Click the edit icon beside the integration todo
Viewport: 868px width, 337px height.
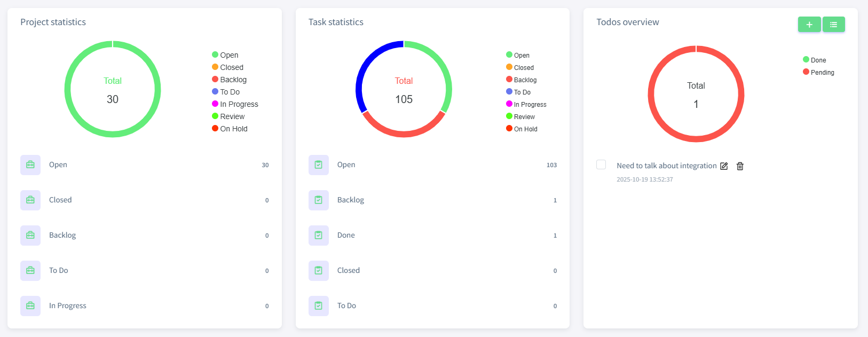[x=724, y=166]
